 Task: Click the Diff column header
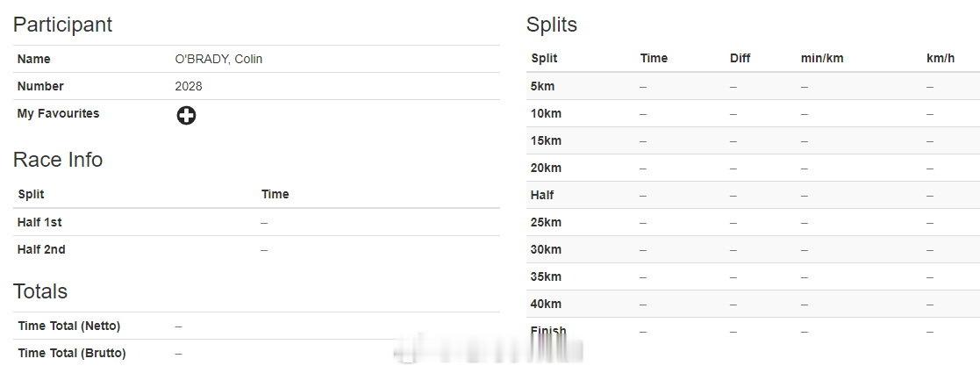coord(740,59)
